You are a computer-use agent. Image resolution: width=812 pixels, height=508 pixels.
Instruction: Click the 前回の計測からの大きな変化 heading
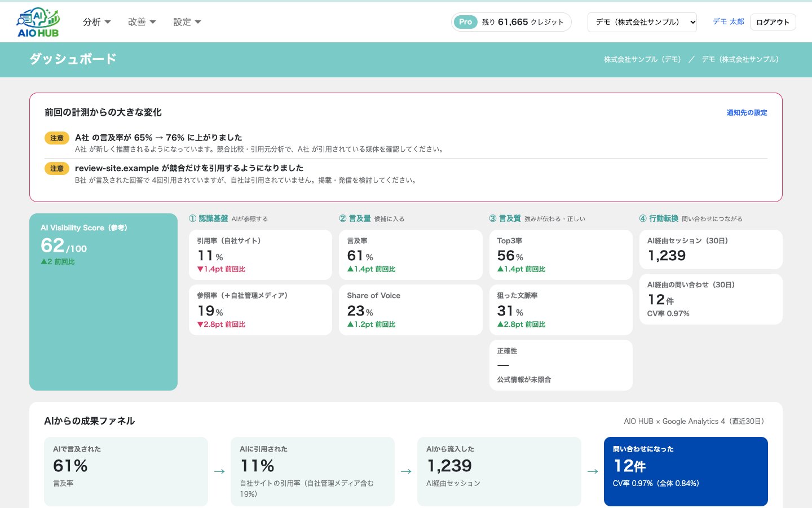click(103, 112)
